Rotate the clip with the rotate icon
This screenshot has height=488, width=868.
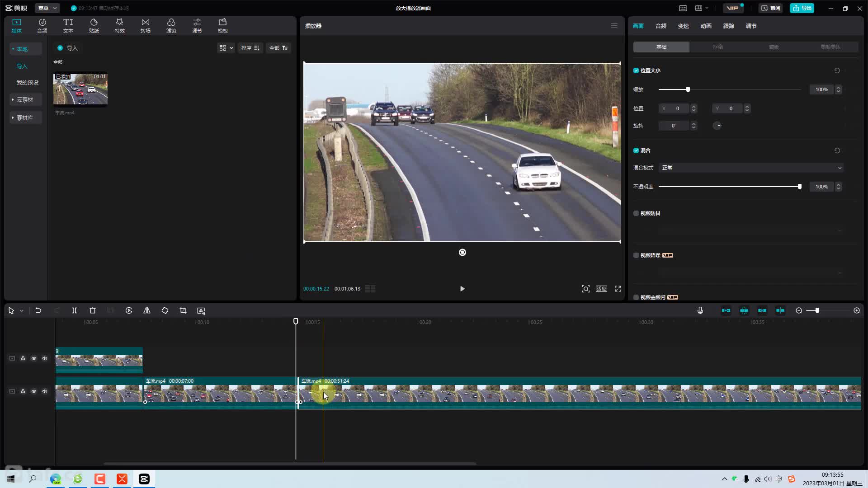point(165,310)
